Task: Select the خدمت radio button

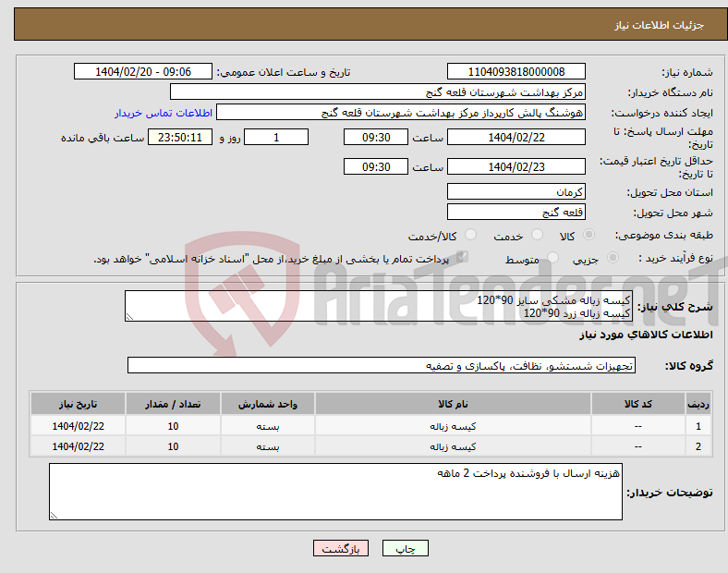Action: click(537, 235)
